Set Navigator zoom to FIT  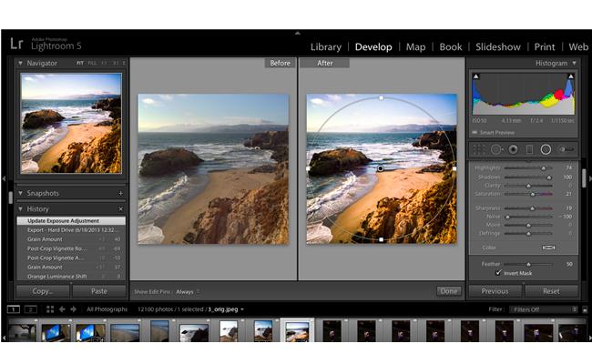[x=80, y=63]
